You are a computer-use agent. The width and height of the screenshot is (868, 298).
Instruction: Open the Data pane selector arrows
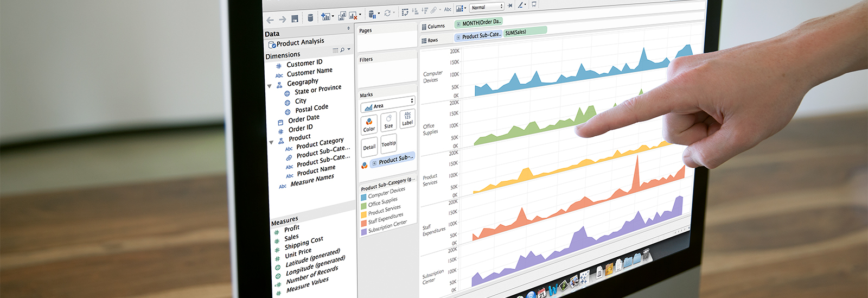[348, 28]
